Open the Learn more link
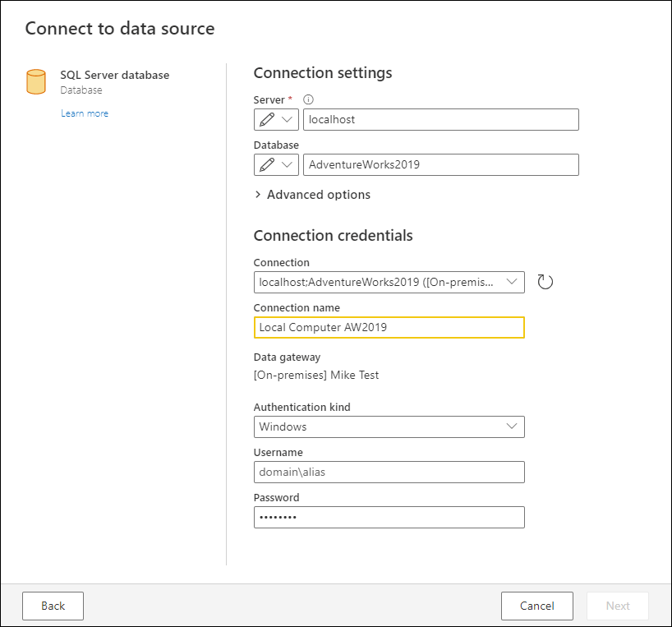Image resolution: width=672 pixels, height=627 pixels. (85, 113)
